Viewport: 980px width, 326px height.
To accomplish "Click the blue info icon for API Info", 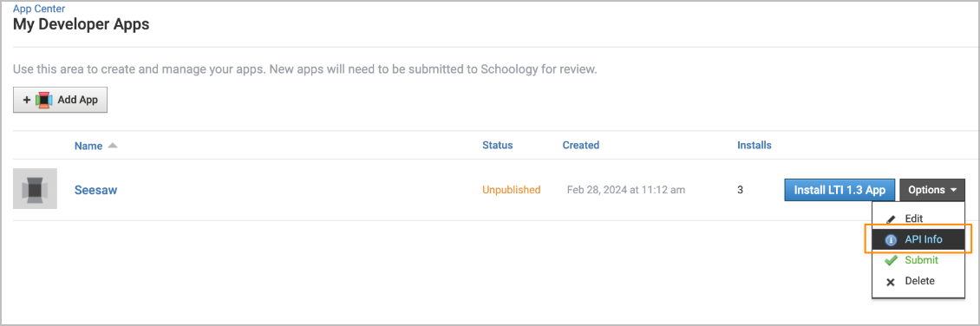I will coord(892,240).
